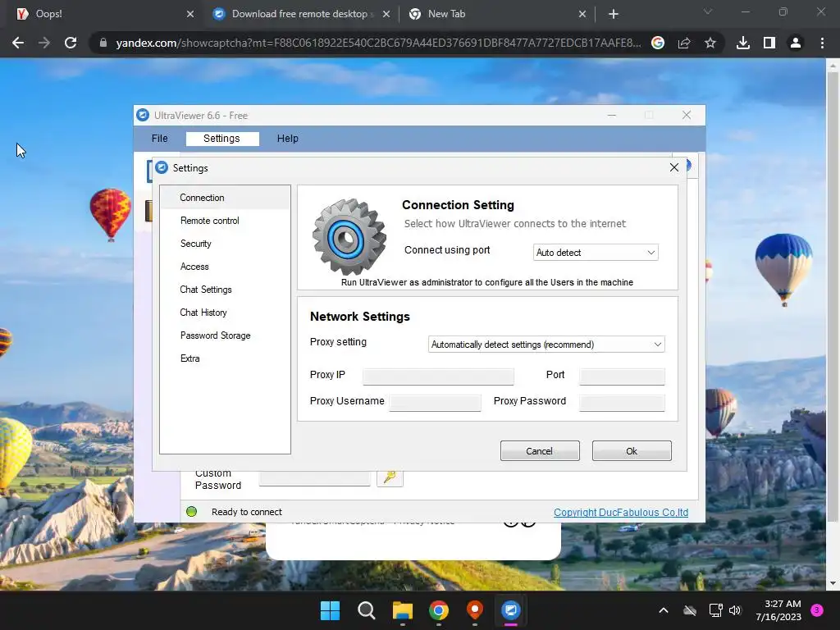The height and width of the screenshot is (630, 840).
Task: Close the Oops! browser tab
Action: [x=190, y=14]
